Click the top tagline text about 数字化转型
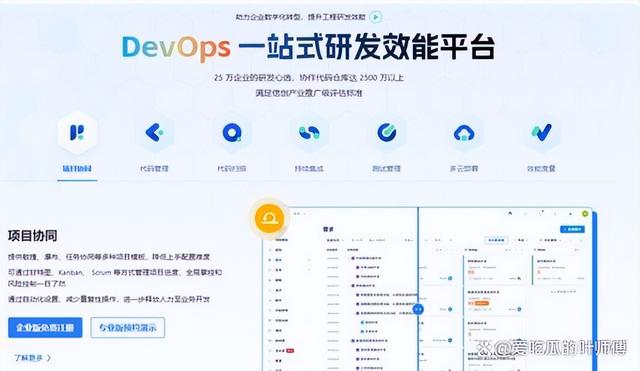The image size is (640, 371). click(300, 17)
